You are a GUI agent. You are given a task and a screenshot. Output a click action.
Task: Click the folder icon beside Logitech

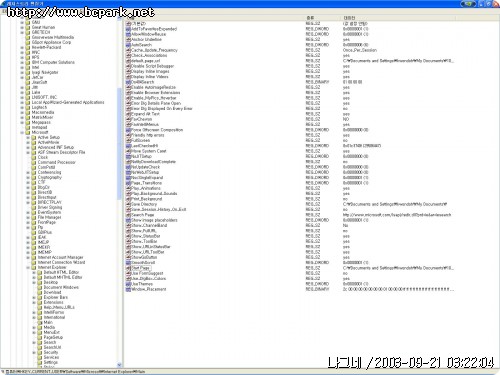(28, 107)
